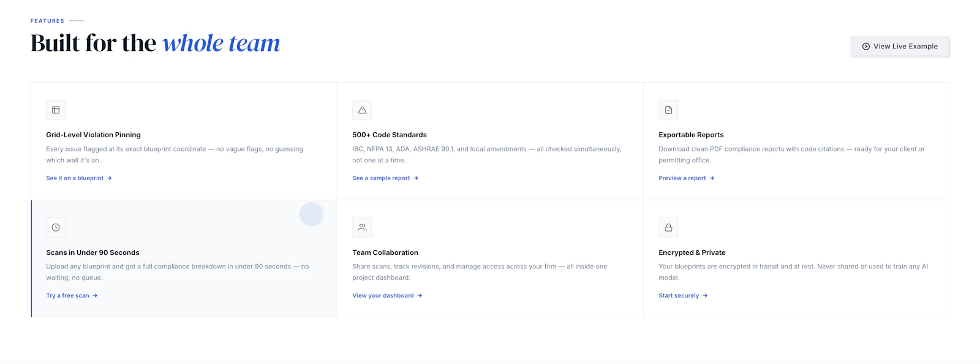Open the View your dashboard link
980x364 pixels.
point(387,295)
